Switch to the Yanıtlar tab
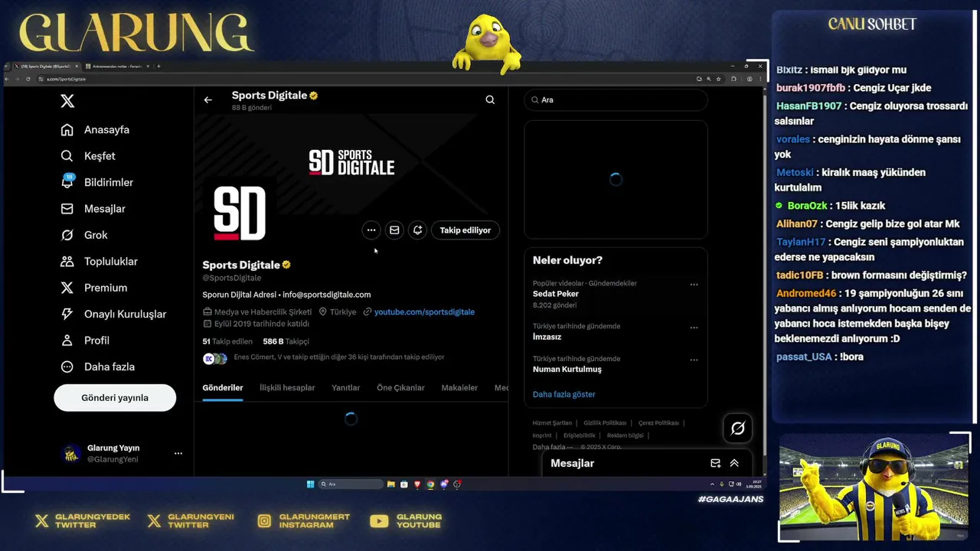The height and width of the screenshot is (551, 980). click(346, 388)
